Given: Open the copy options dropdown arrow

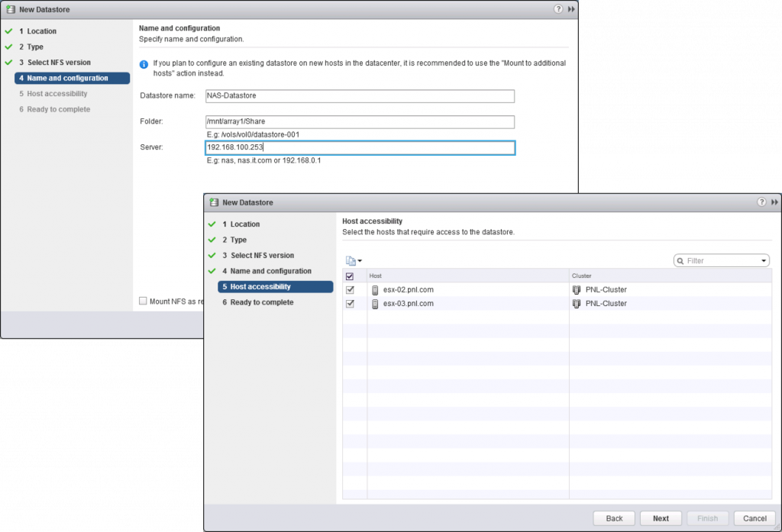Looking at the screenshot, I should click(360, 260).
